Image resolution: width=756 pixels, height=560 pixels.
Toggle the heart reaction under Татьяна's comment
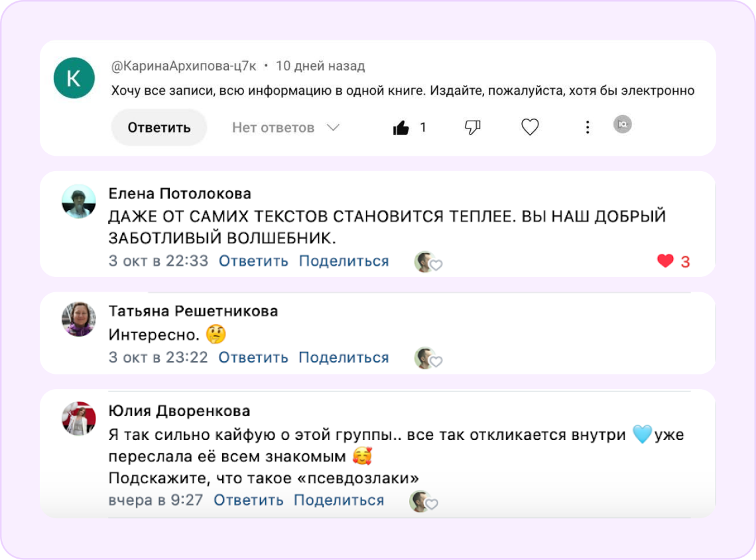click(436, 361)
